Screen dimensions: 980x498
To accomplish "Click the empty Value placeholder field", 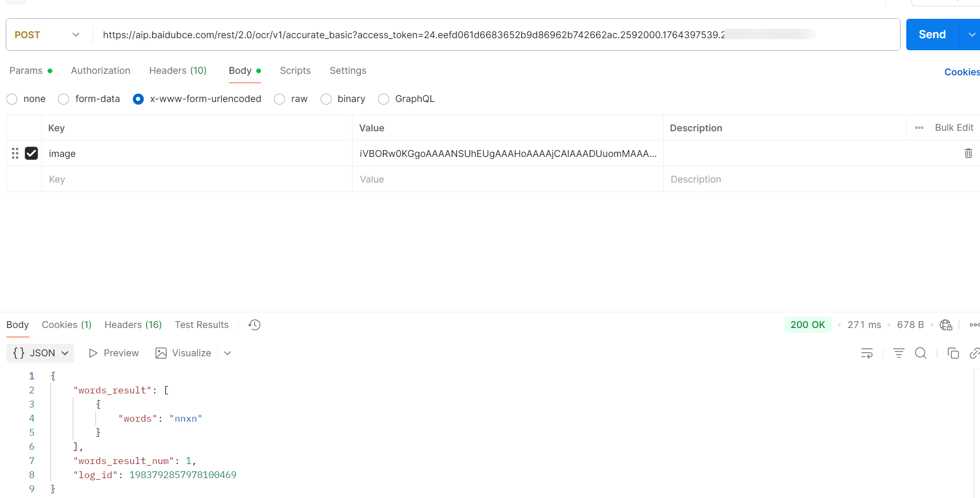I will (x=507, y=179).
